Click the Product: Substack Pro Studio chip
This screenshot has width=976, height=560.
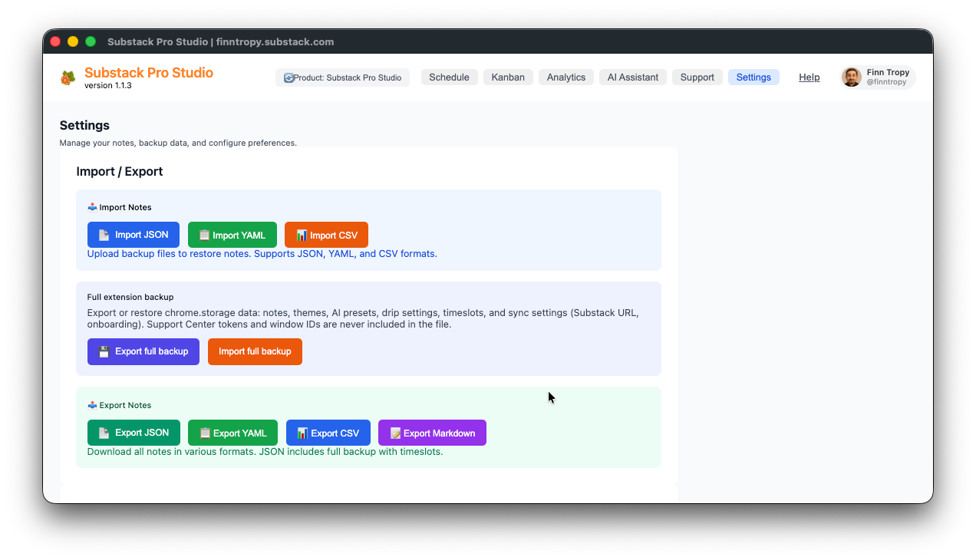(342, 77)
